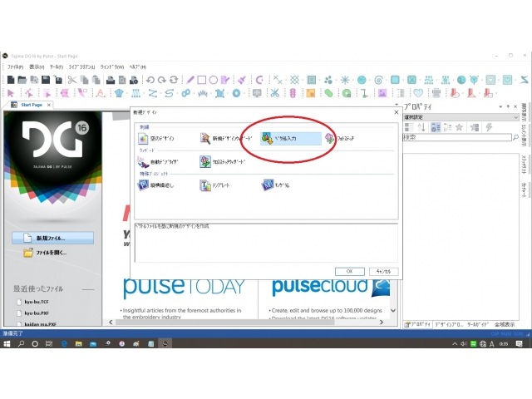Screen dimensions: 532x399
Task: Click the search field in properties panel
Action: point(456,137)
